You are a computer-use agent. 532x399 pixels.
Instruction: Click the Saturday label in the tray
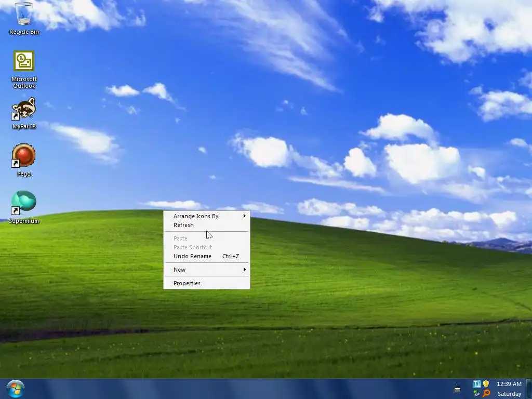509,394
